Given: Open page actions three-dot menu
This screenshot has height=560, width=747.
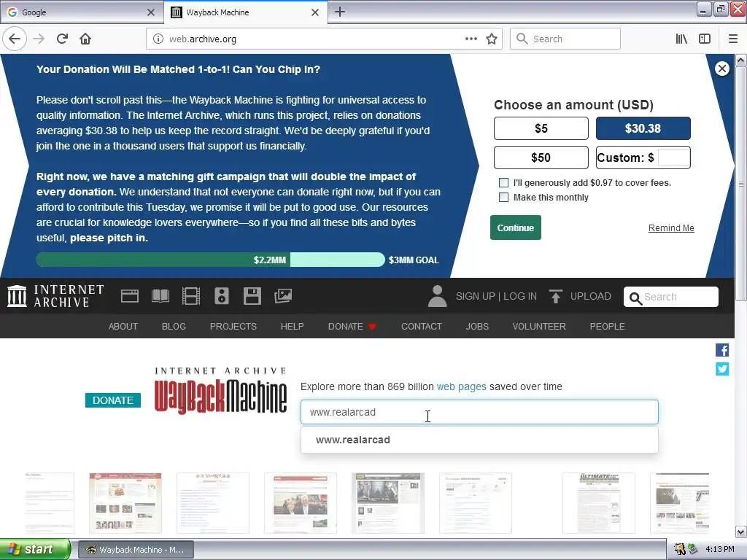Looking at the screenshot, I should (x=471, y=39).
